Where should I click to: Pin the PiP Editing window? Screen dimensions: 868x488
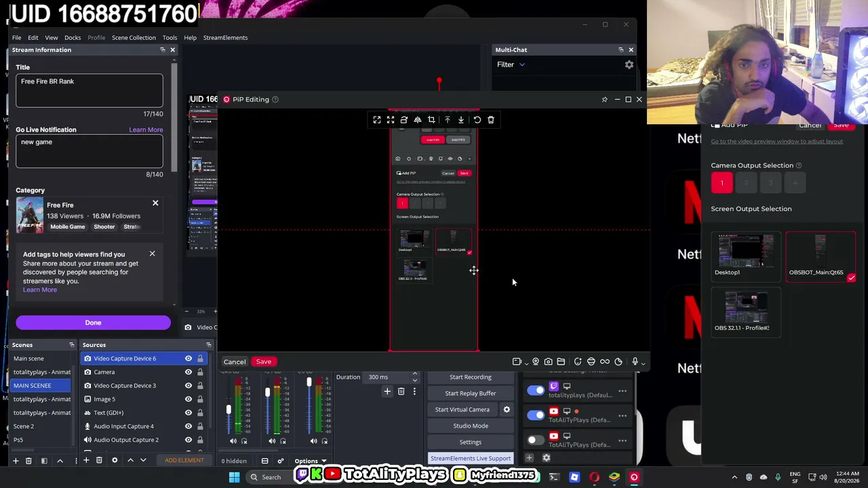[605, 100]
